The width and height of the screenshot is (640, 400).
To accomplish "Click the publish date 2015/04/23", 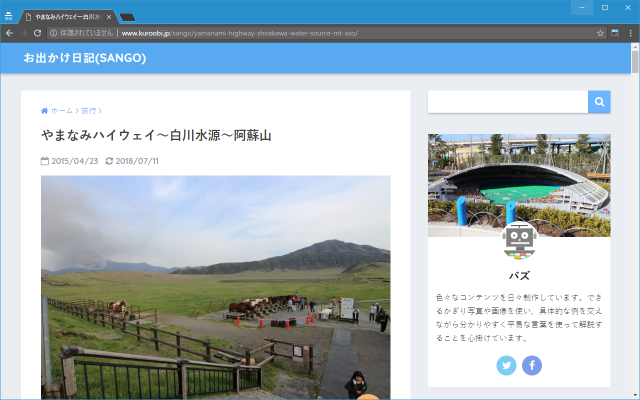I will [75, 161].
